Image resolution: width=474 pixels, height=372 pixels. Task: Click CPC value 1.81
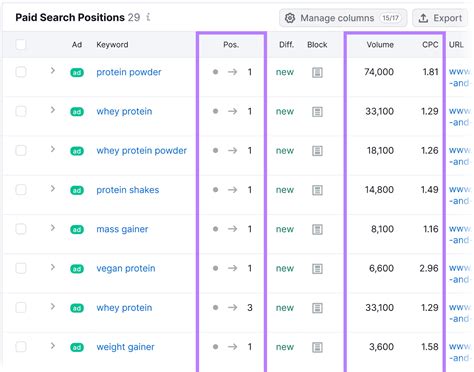point(431,72)
